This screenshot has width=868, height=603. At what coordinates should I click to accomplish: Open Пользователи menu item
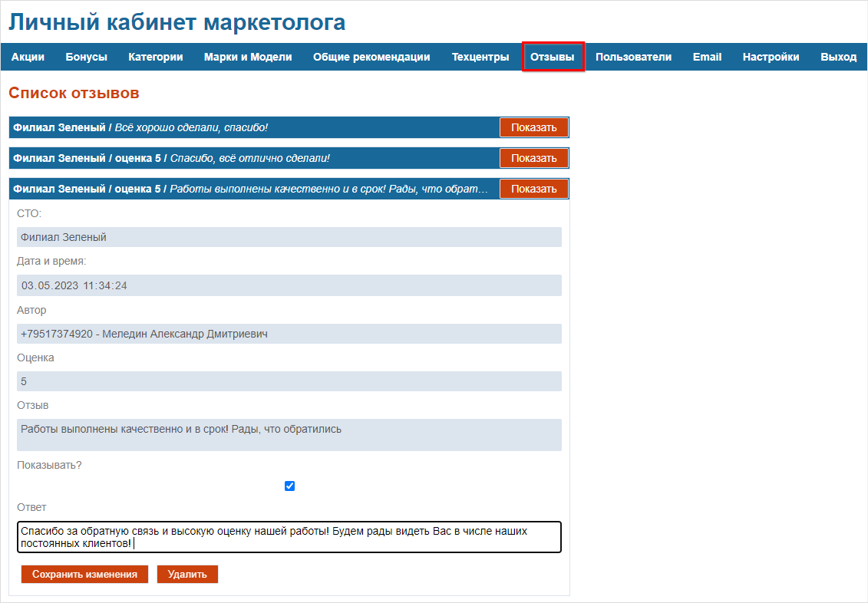(633, 57)
